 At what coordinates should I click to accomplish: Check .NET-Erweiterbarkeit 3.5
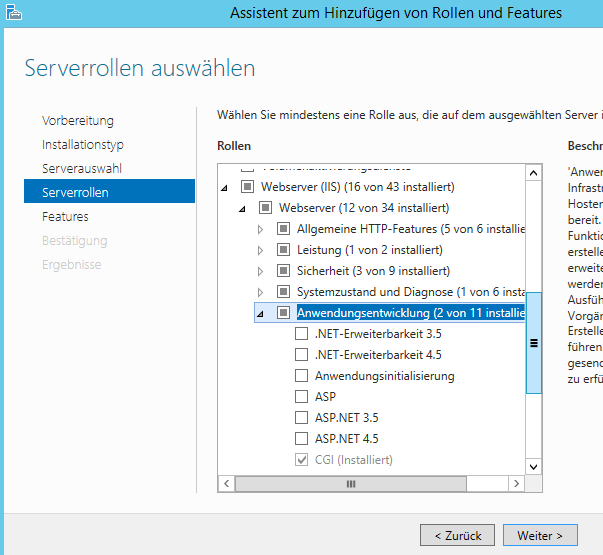coord(302,333)
